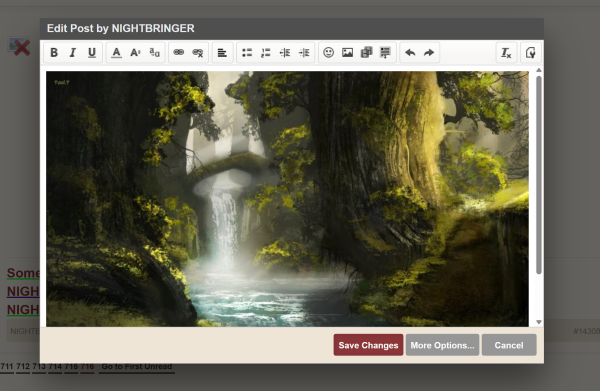Remove link using unlink icon
This screenshot has height=391, width=600.
(197, 52)
